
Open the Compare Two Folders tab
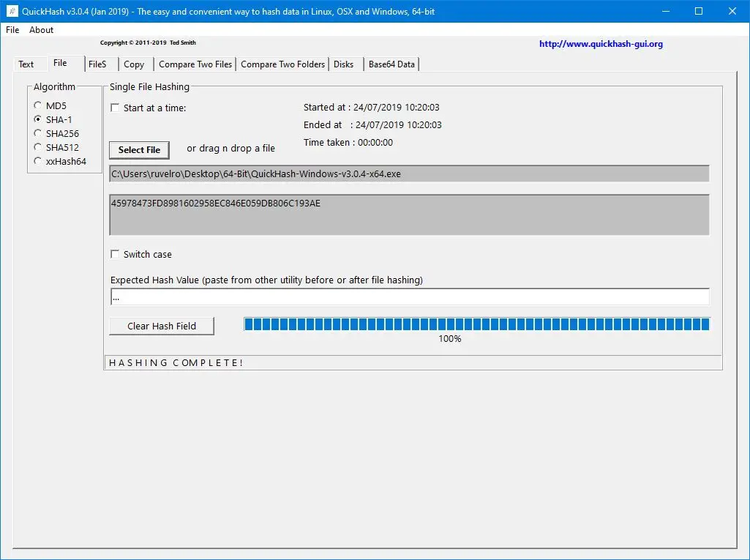[282, 64]
